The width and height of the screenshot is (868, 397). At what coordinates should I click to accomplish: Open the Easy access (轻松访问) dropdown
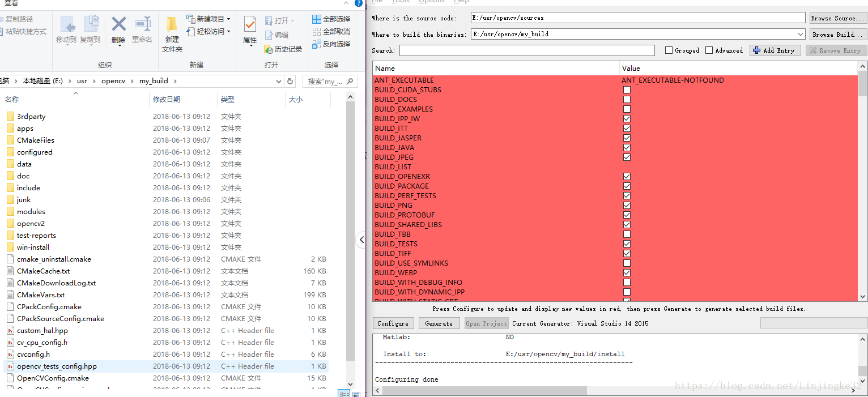209,31
